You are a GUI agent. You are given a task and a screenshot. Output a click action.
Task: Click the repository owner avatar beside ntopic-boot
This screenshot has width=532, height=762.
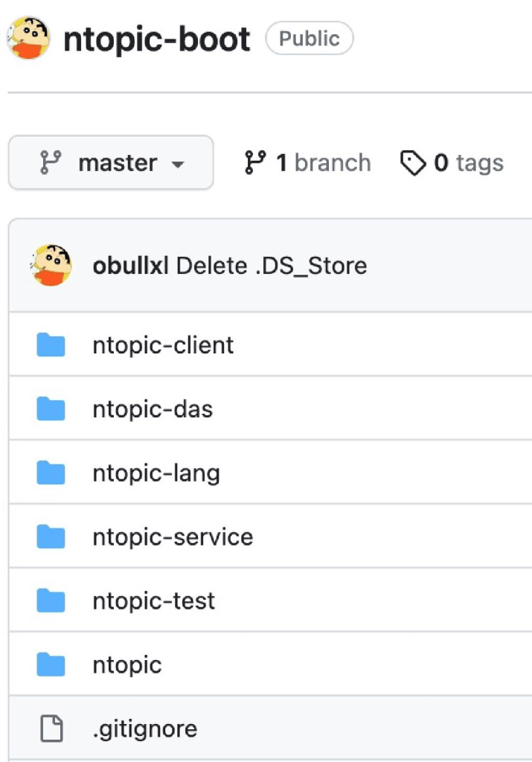pos(29,37)
